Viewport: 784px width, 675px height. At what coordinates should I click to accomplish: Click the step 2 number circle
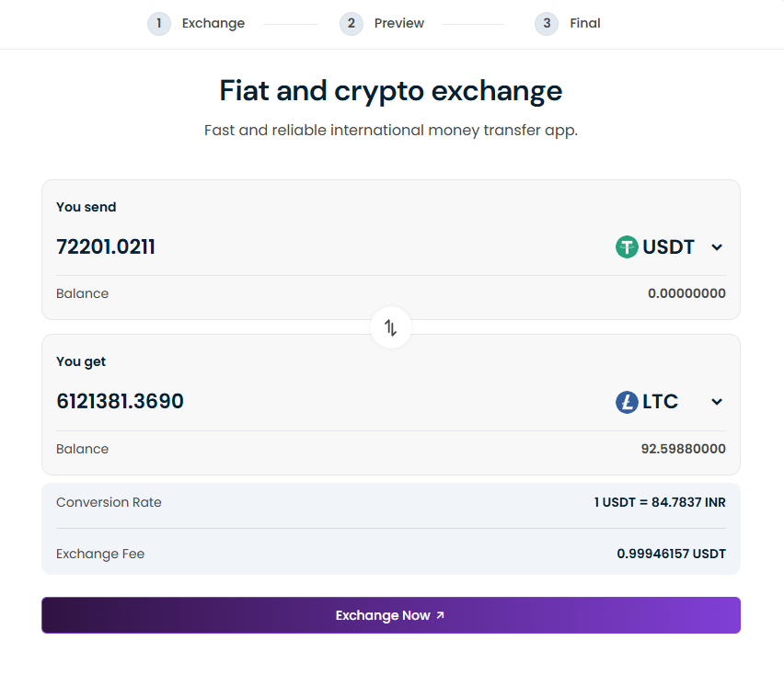[x=352, y=24]
